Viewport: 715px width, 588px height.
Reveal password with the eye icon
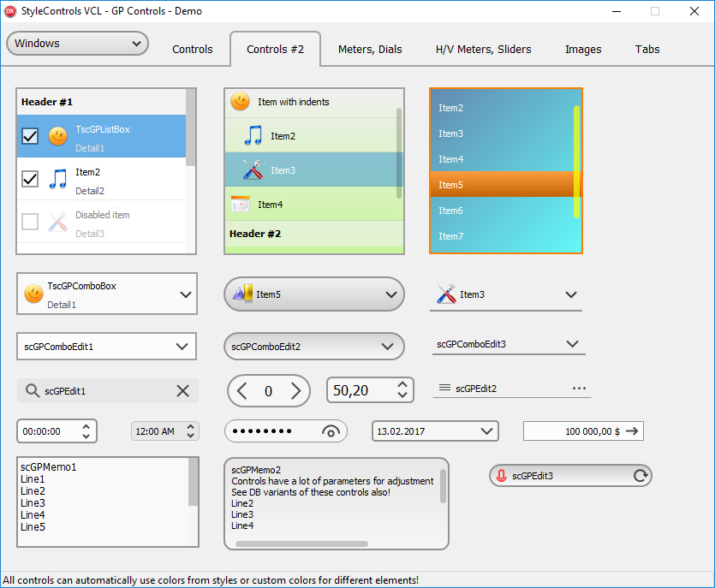[x=331, y=431]
